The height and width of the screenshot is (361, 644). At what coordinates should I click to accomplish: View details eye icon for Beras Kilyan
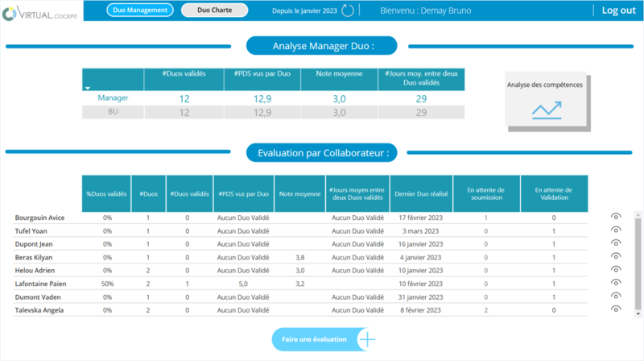tap(616, 256)
